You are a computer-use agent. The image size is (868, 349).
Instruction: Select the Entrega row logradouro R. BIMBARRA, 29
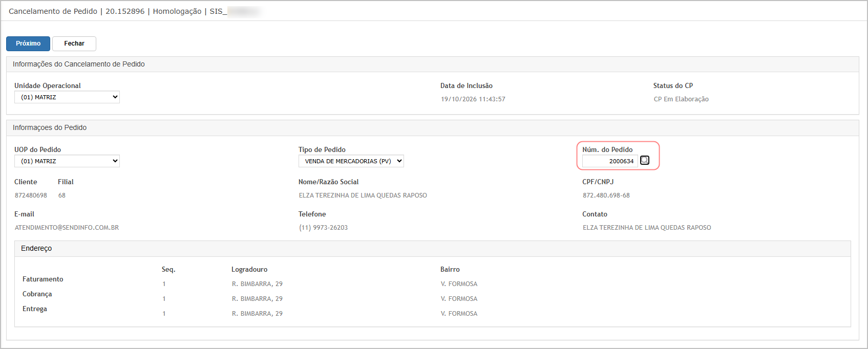coord(257,314)
